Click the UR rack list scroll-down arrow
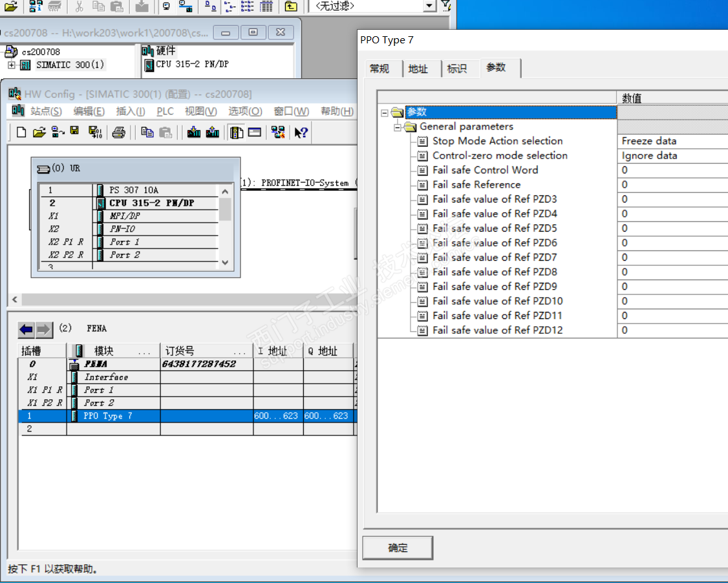728x583 pixels. click(225, 263)
